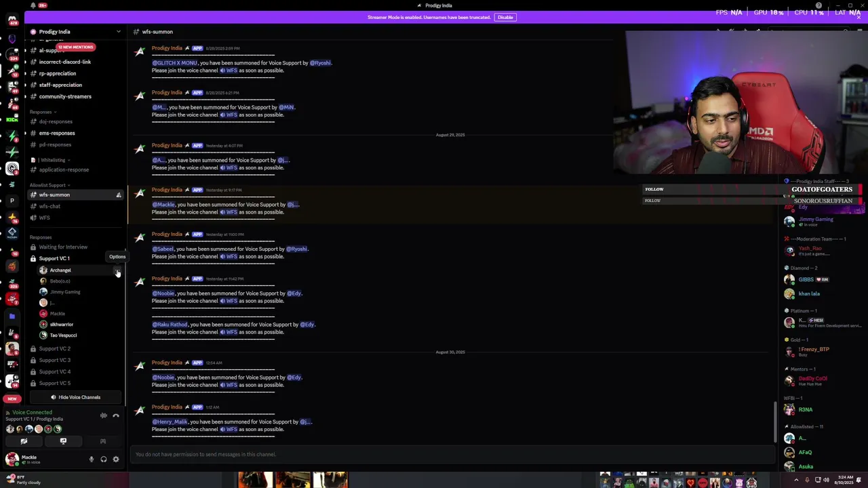The width and height of the screenshot is (868, 488).
Task: Open community-streamers channel
Action: [x=65, y=96]
